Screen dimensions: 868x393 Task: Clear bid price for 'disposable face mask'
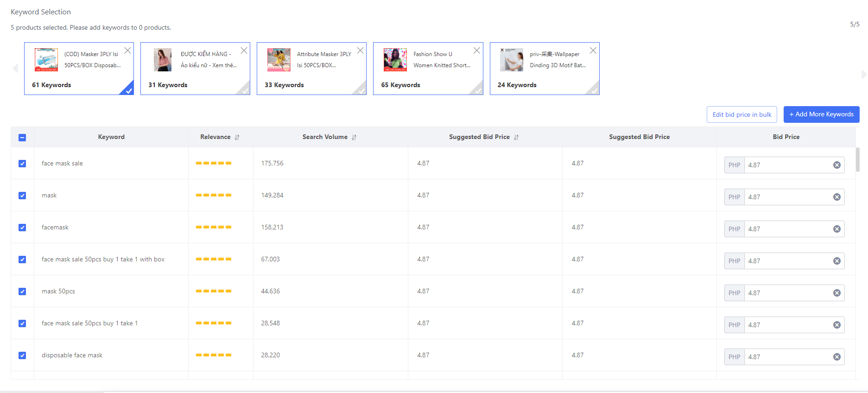coord(836,357)
